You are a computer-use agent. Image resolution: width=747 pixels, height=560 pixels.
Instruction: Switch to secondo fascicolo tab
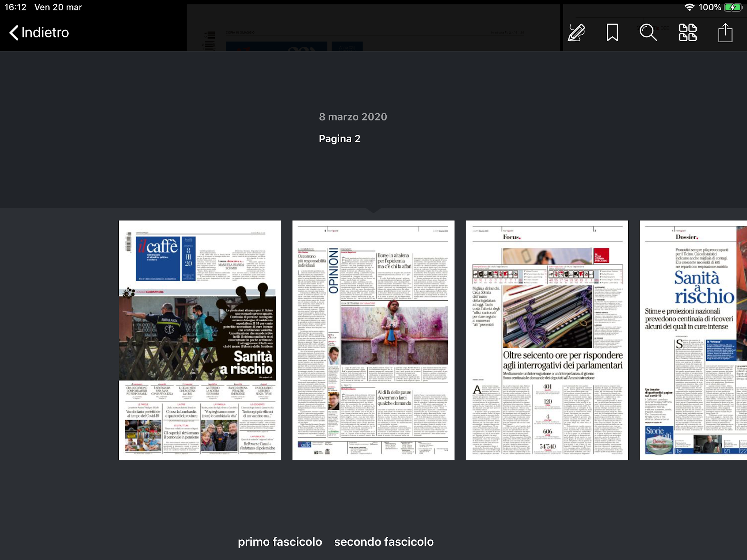(x=384, y=542)
